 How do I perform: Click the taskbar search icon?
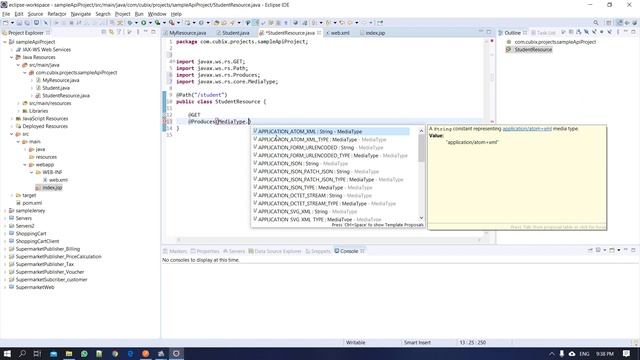coord(22,353)
